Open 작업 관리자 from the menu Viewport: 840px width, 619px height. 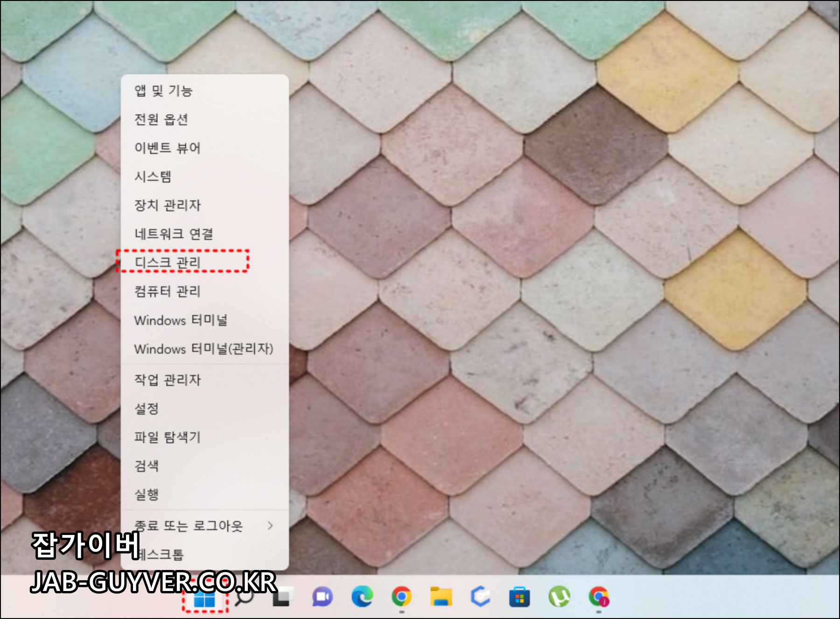[205, 380]
